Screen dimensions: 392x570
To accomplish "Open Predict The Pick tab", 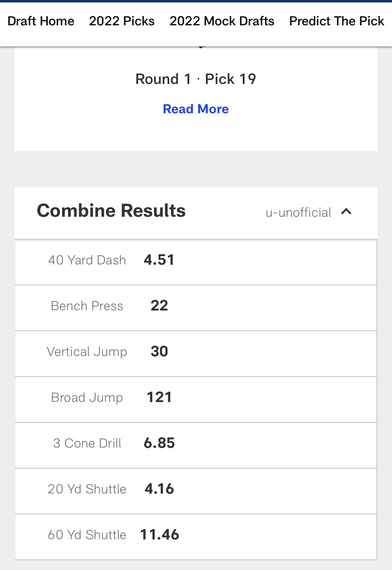I will pos(337,21).
